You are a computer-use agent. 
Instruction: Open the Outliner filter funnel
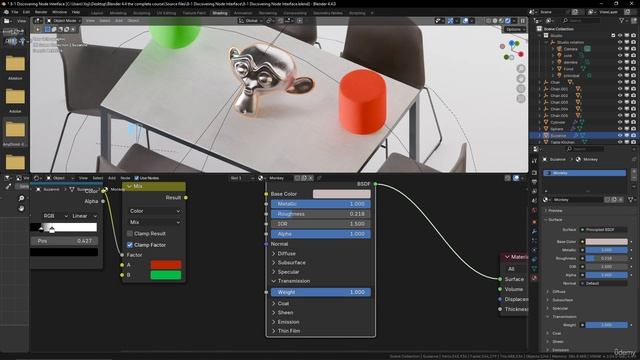[622, 20]
